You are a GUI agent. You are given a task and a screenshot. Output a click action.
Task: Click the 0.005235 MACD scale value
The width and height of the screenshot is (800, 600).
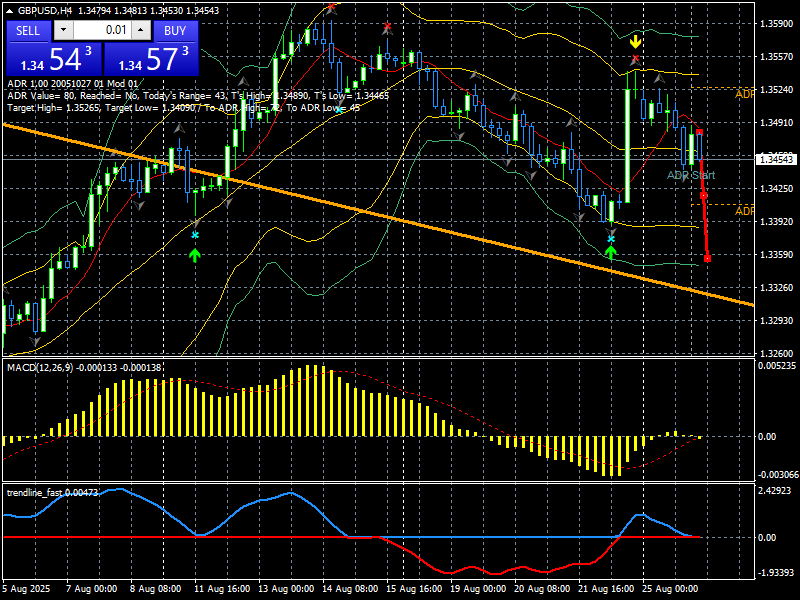777,366
